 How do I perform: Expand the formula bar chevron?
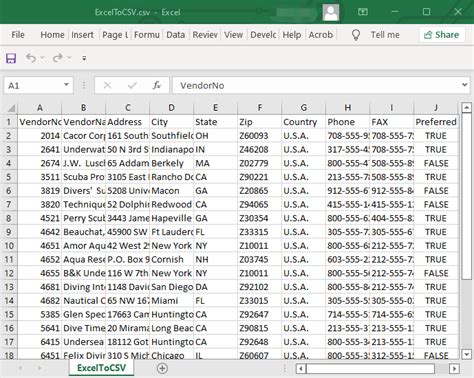coord(464,85)
